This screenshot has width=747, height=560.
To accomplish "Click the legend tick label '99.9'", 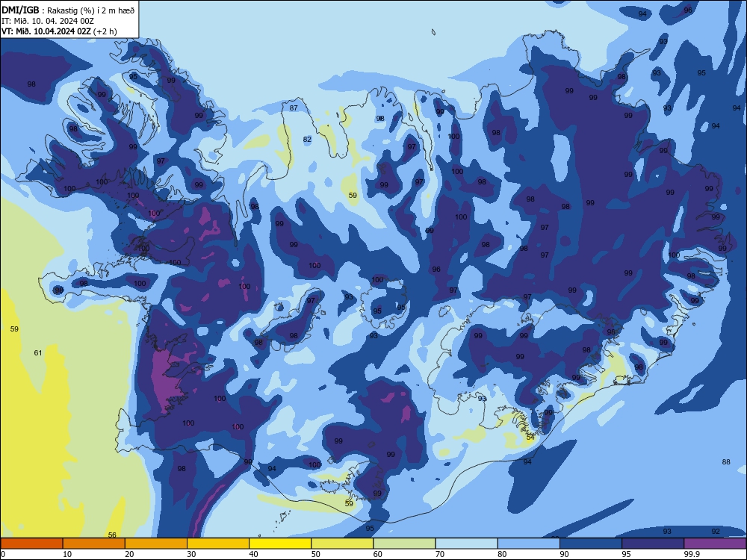I will (692, 554).
